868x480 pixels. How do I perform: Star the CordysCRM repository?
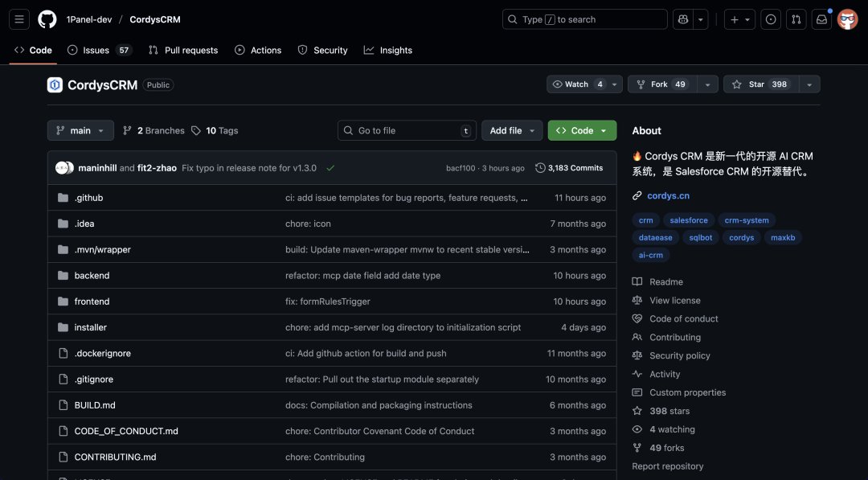(x=757, y=84)
